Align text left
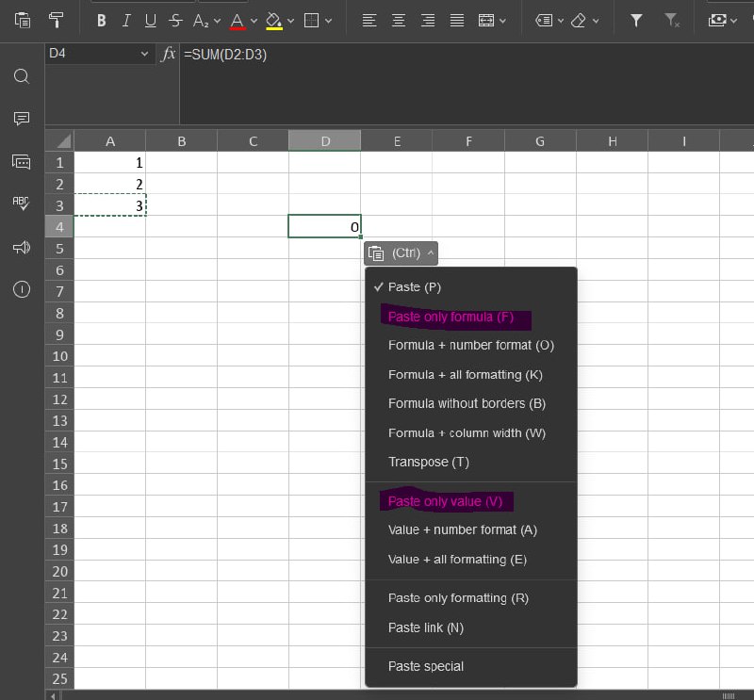754x700 pixels. (x=369, y=21)
